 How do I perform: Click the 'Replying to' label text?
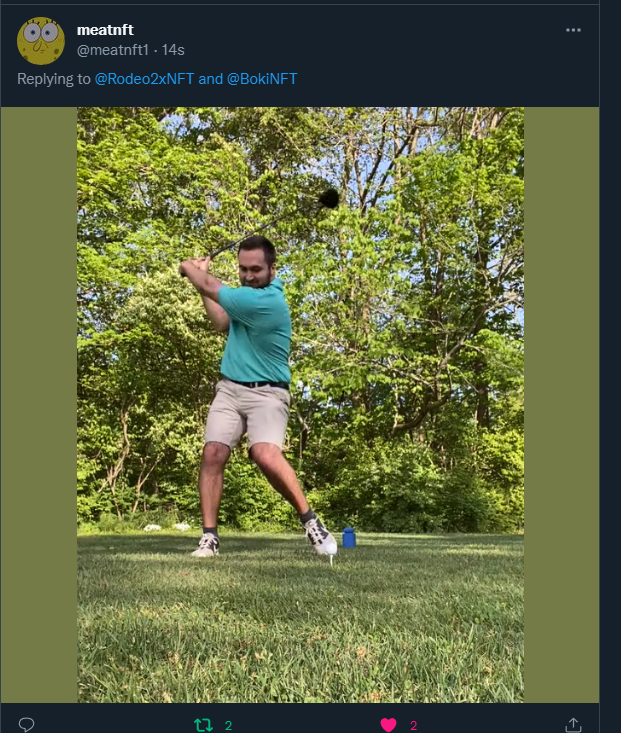pos(54,79)
